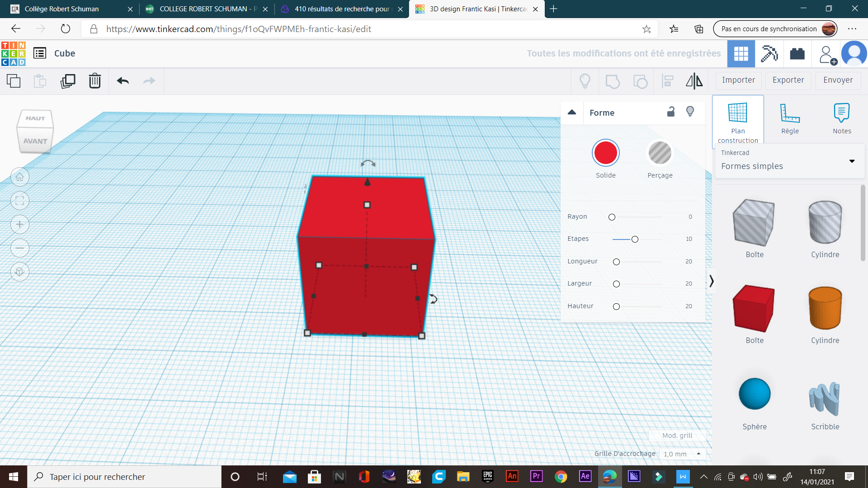The image size is (868, 488).
Task: Click the Duplicate and repeat icon
Action: coord(68,81)
